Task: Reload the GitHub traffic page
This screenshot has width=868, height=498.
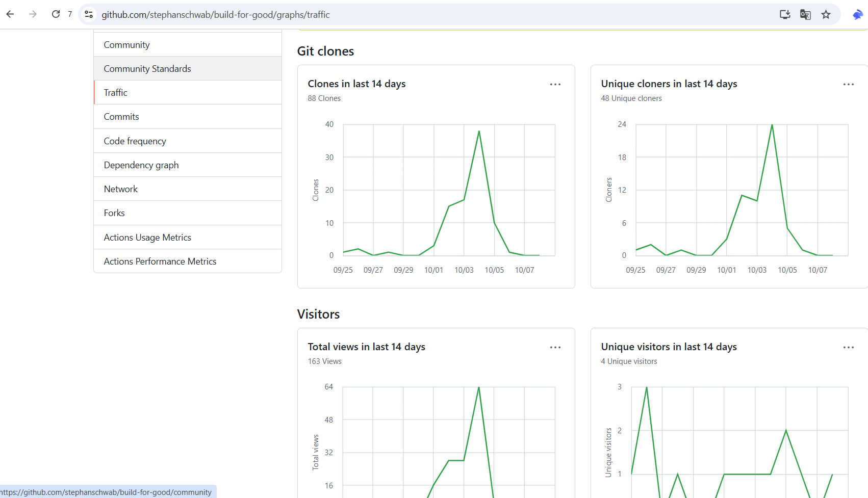Action: point(56,14)
